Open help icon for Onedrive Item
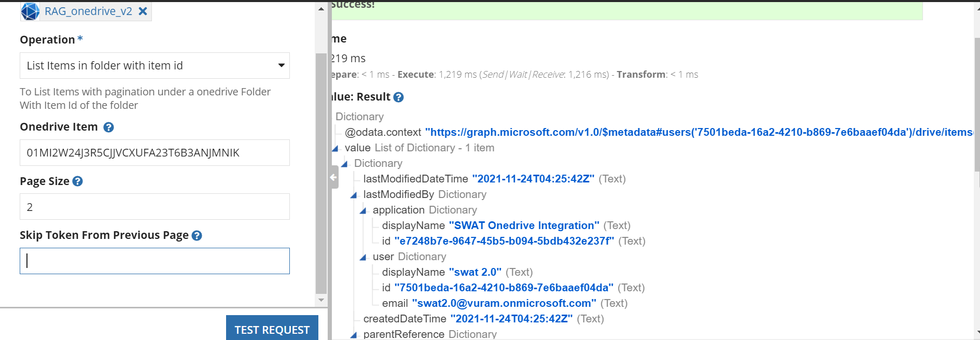The image size is (980, 340). (108, 127)
